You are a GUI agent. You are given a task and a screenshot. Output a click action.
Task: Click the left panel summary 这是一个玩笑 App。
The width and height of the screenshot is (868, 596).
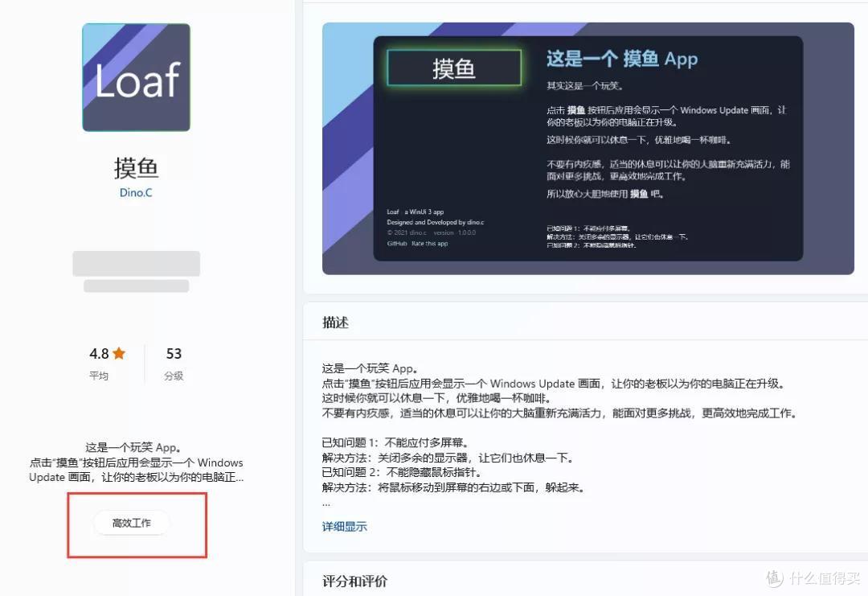[x=133, y=447]
